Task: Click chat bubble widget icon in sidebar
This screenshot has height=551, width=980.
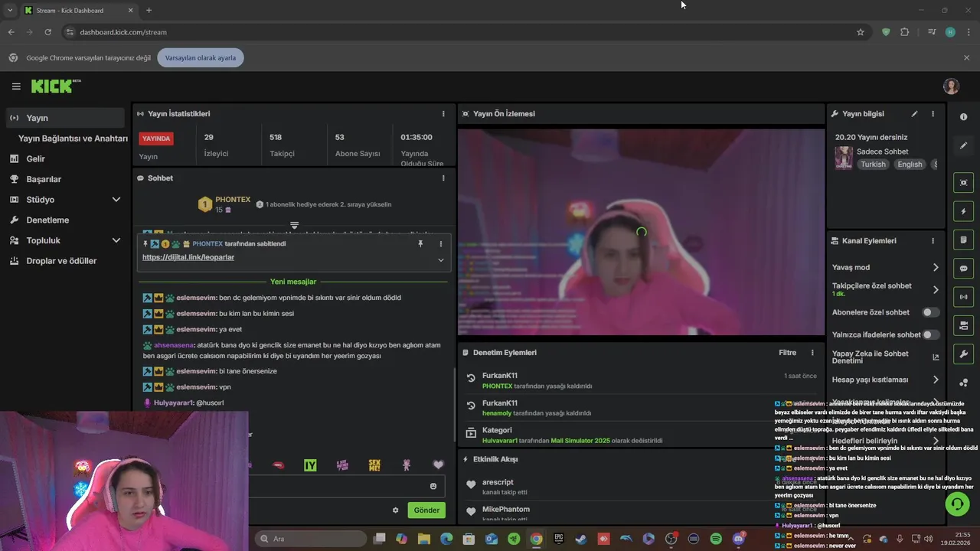Action: pyautogui.click(x=964, y=269)
